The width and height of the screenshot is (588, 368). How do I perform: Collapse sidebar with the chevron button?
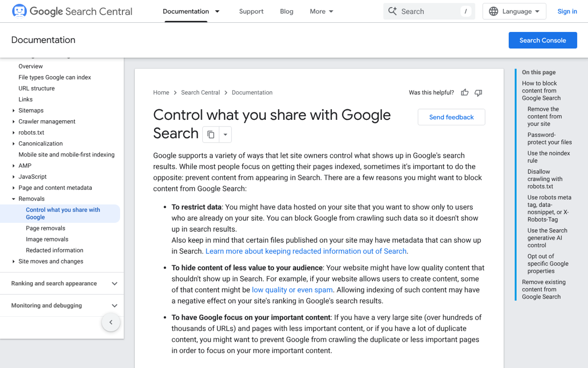click(111, 323)
